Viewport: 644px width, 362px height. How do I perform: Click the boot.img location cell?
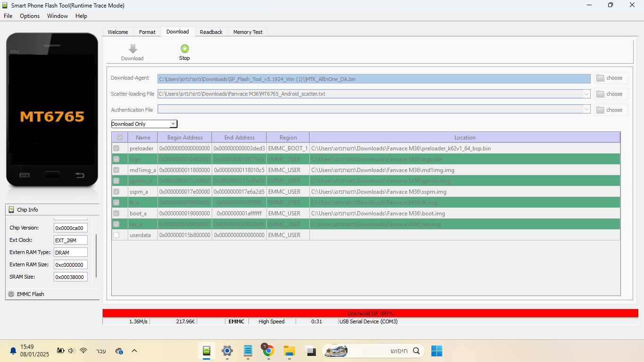tap(465, 214)
